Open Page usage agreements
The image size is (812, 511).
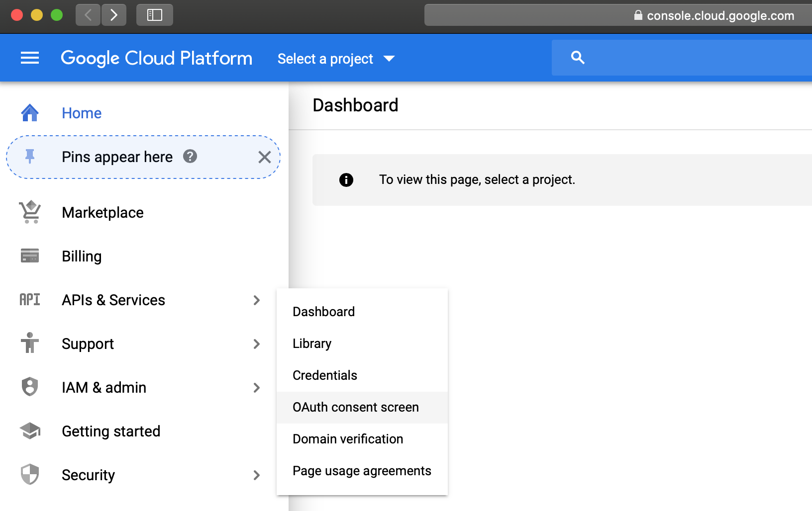(x=362, y=471)
